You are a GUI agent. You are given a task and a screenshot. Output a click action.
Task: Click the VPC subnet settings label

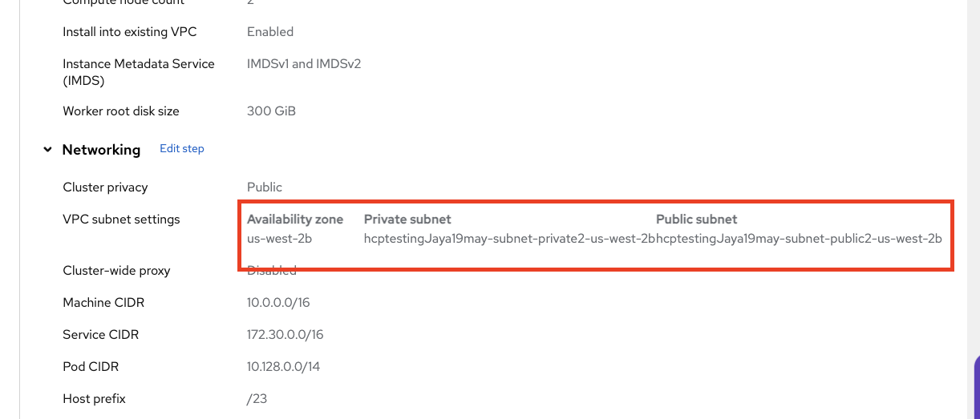[x=121, y=220]
